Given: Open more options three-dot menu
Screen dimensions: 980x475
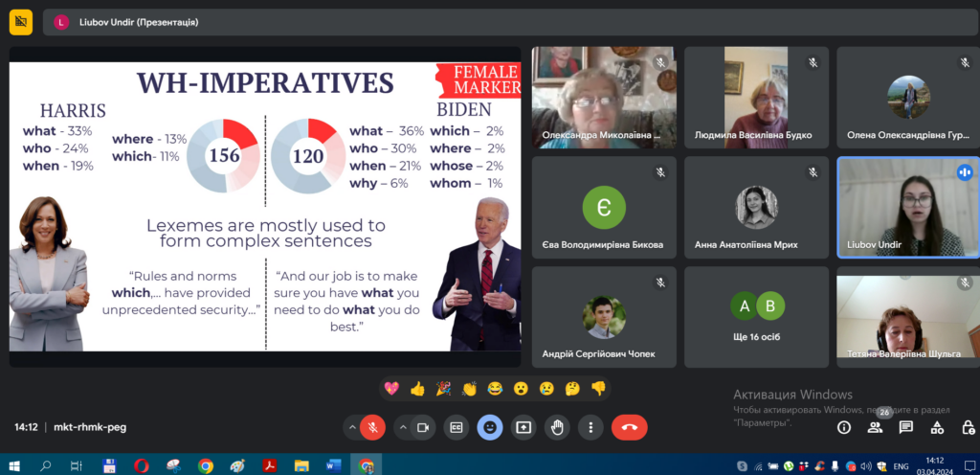Looking at the screenshot, I should [x=590, y=427].
